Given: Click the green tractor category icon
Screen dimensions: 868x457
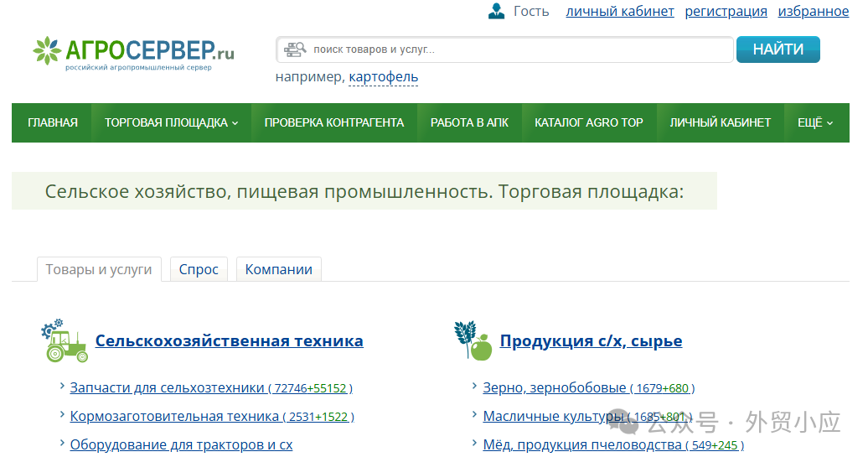Looking at the screenshot, I should 65,340.
